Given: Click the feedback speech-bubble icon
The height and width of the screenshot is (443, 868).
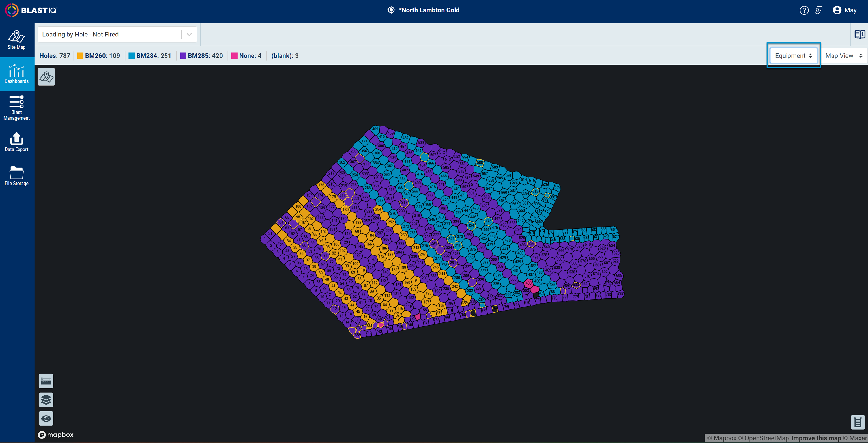Looking at the screenshot, I should point(819,10).
